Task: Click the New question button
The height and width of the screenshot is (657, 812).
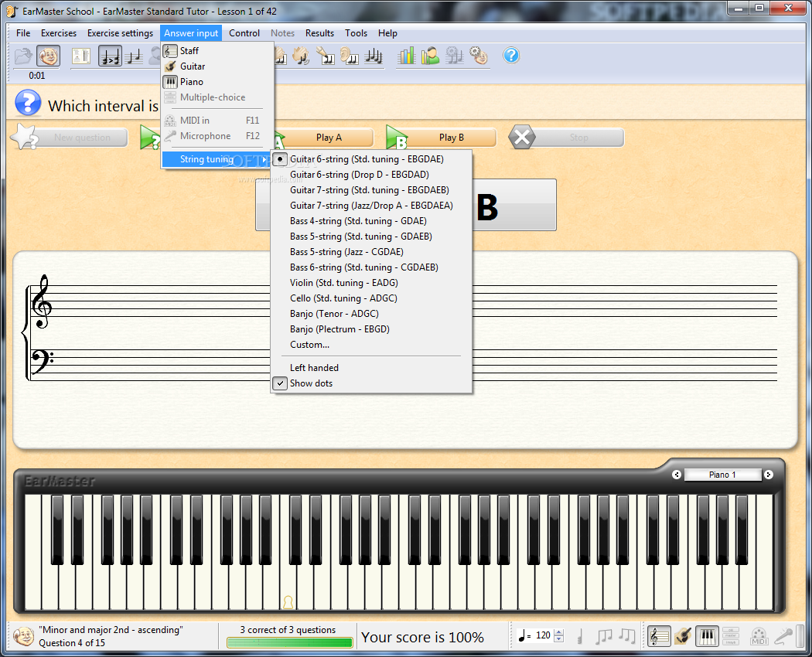Action: [x=70, y=138]
